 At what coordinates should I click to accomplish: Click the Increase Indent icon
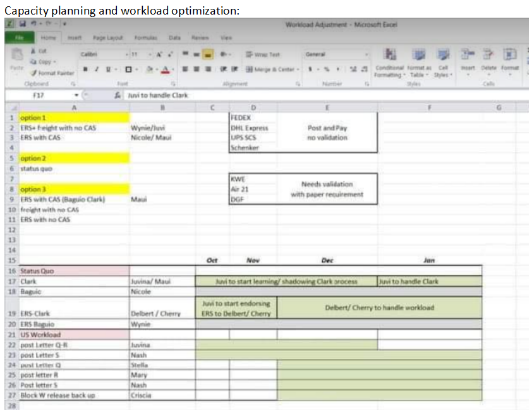(234, 69)
